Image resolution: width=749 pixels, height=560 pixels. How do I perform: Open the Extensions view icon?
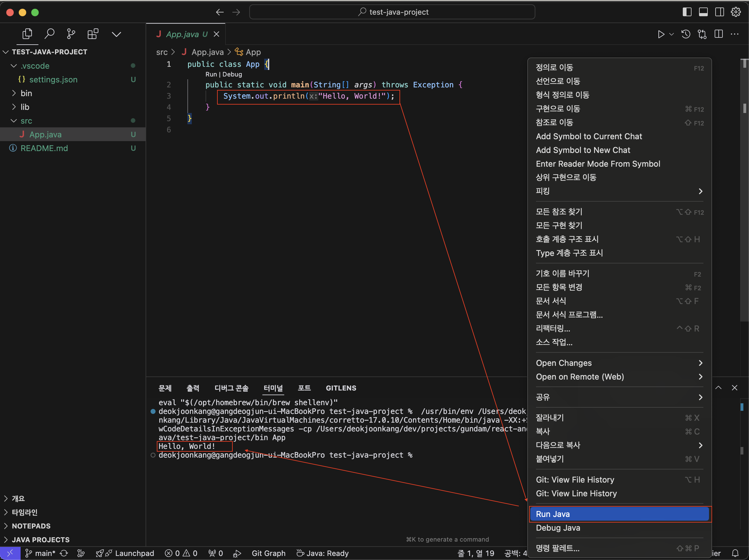pyautogui.click(x=93, y=34)
